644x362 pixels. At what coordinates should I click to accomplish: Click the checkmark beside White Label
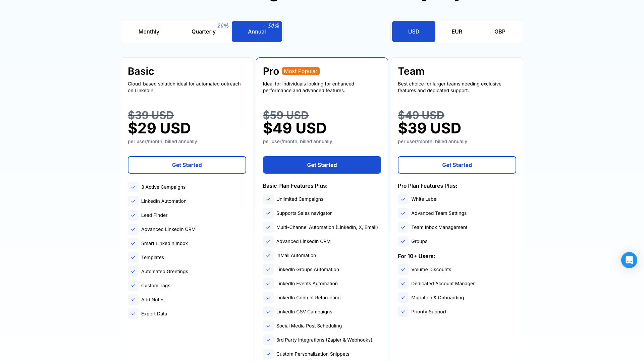click(x=403, y=199)
